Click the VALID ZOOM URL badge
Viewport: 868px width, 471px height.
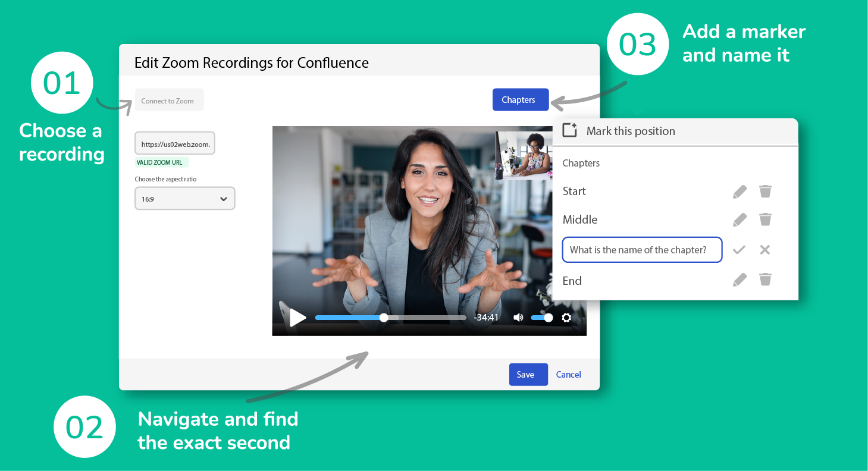[x=162, y=162]
